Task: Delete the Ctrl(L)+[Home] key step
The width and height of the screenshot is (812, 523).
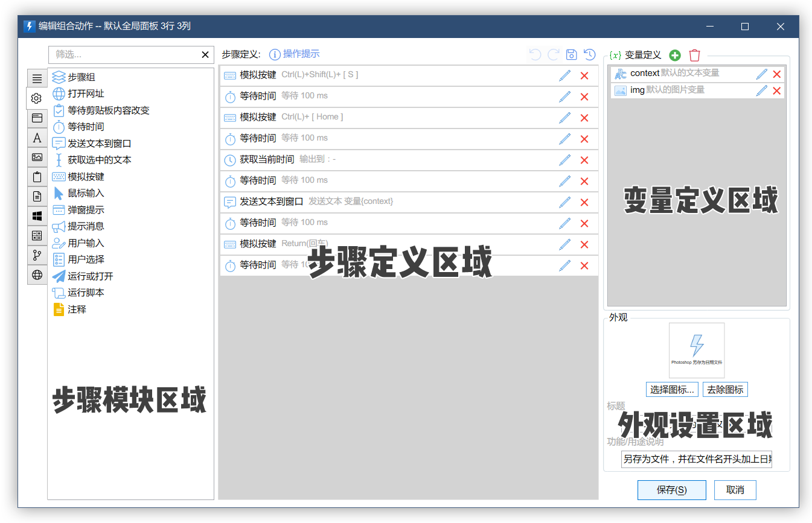Action: point(584,118)
